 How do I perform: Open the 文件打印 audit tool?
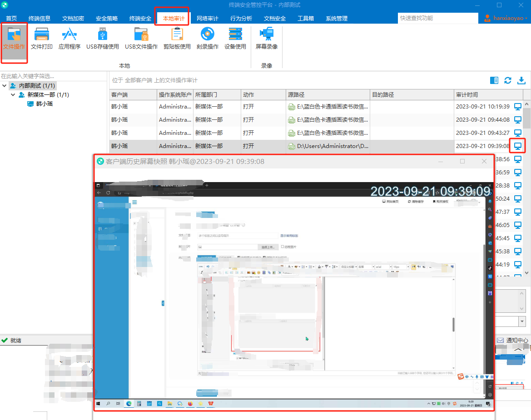coord(42,39)
